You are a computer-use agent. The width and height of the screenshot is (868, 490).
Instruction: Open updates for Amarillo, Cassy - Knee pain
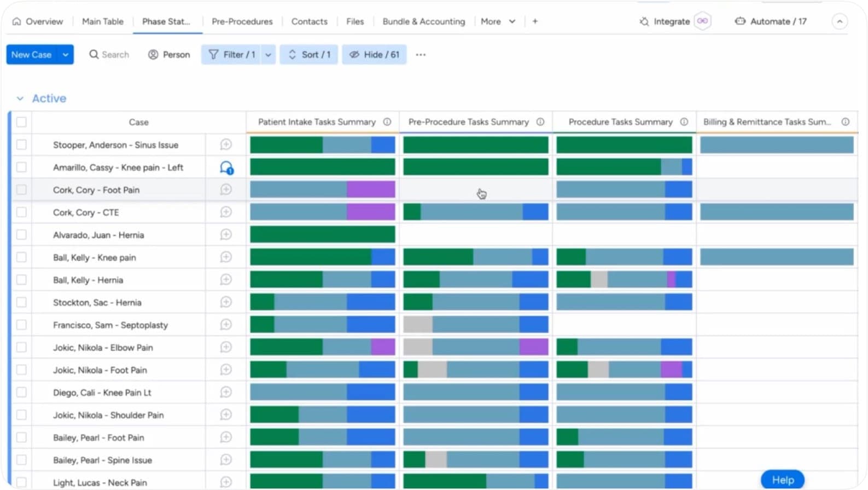click(226, 168)
